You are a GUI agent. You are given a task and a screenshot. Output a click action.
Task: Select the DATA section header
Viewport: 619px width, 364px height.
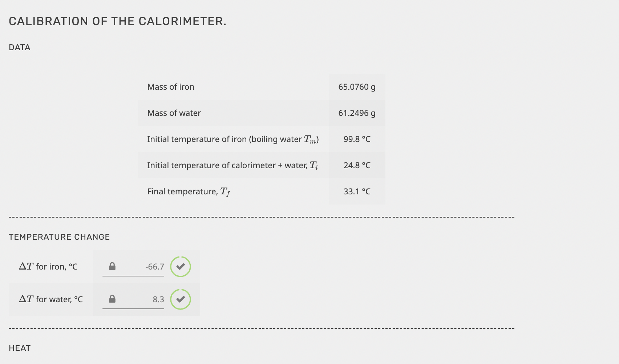[x=20, y=47]
